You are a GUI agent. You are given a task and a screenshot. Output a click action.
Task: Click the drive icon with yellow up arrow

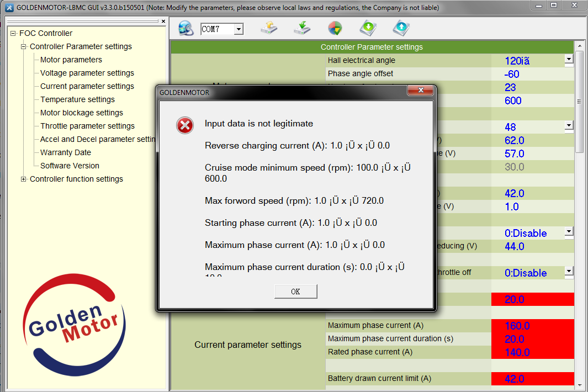(268, 28)
